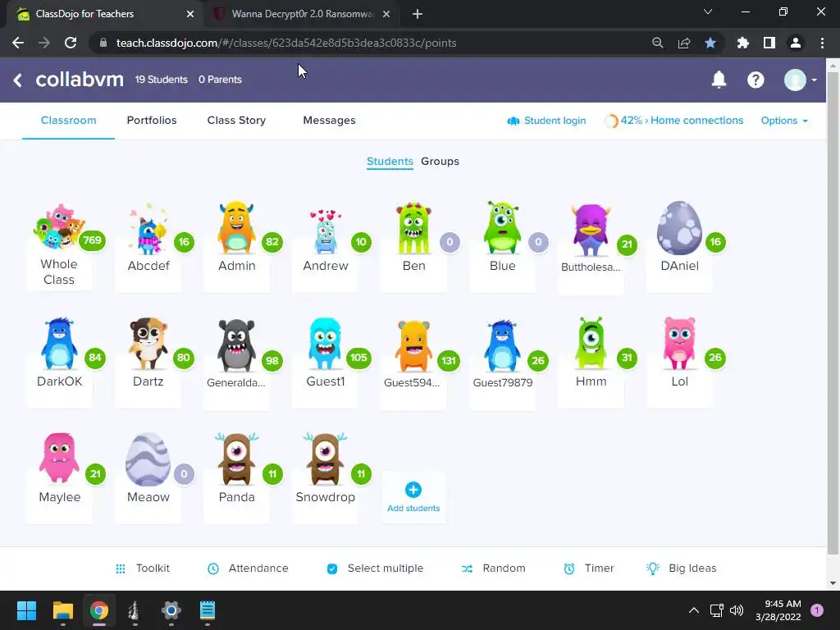840x630 pixels.
Task: Select Meaow's striped egg avatar
Action: (148, 459)
